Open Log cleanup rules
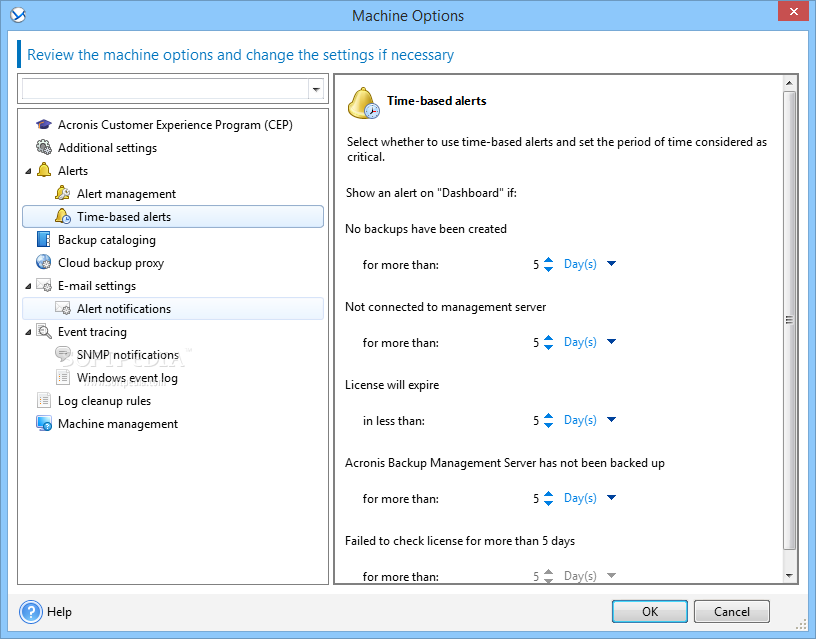The width and height of the screenshot is (816, 639). pyautogui.click(x=104, y=401)
